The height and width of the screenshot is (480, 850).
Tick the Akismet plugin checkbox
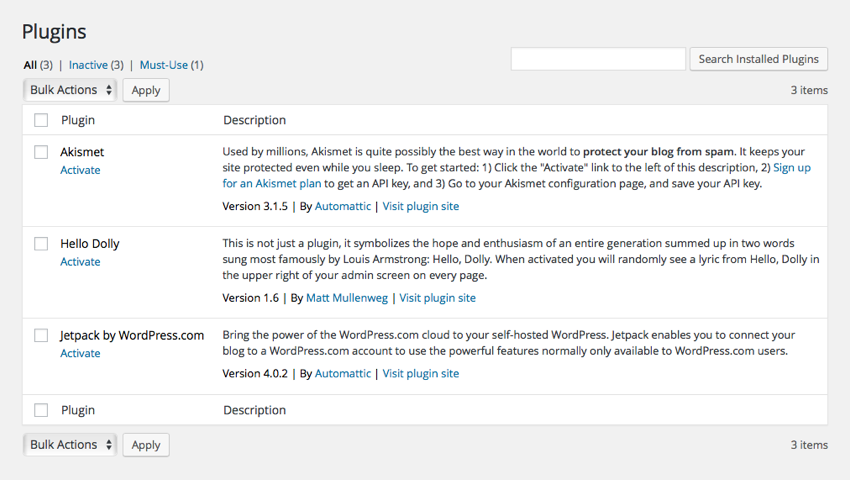[41, 152]
